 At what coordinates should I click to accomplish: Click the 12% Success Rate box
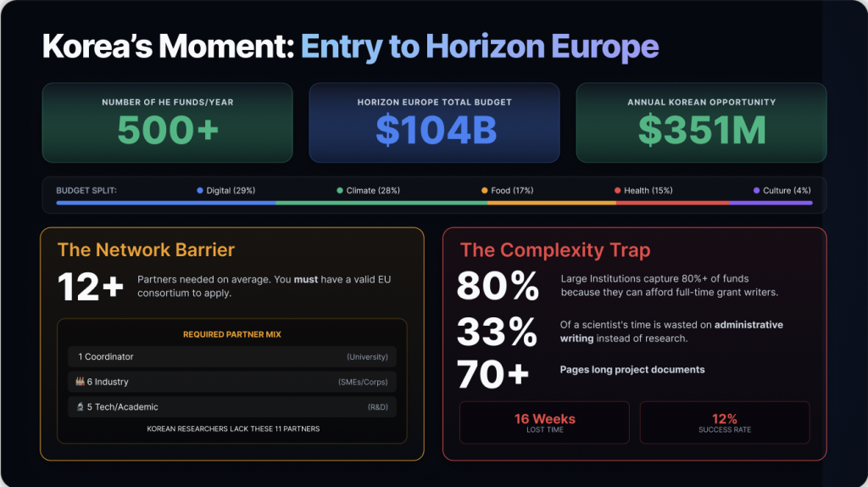725,423
